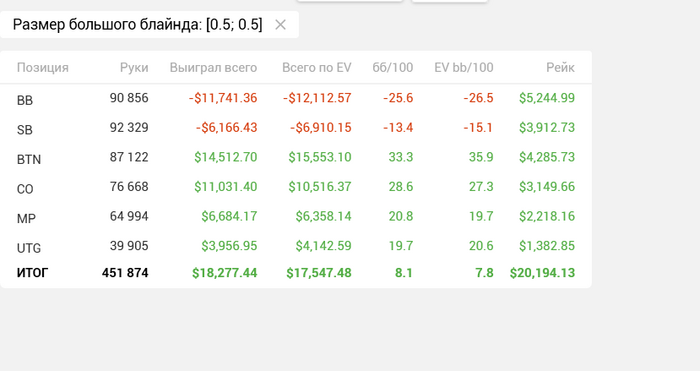Select the UTG position row
This screenshot has width=700, height=371.
pos(296,246)
